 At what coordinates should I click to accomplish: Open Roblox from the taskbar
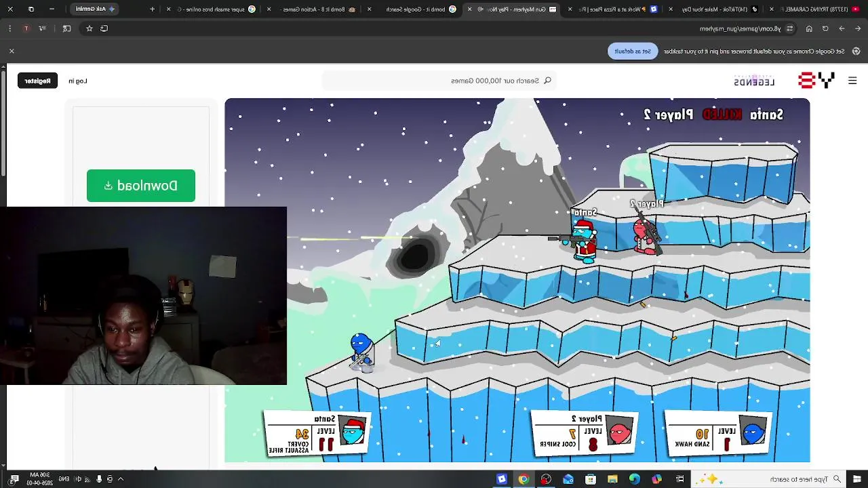click(x=502, y=479)
